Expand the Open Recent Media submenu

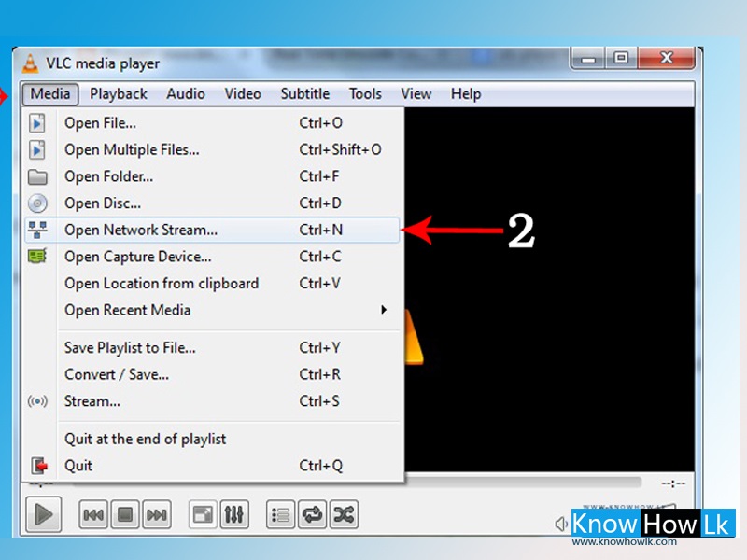click(212, 310)
